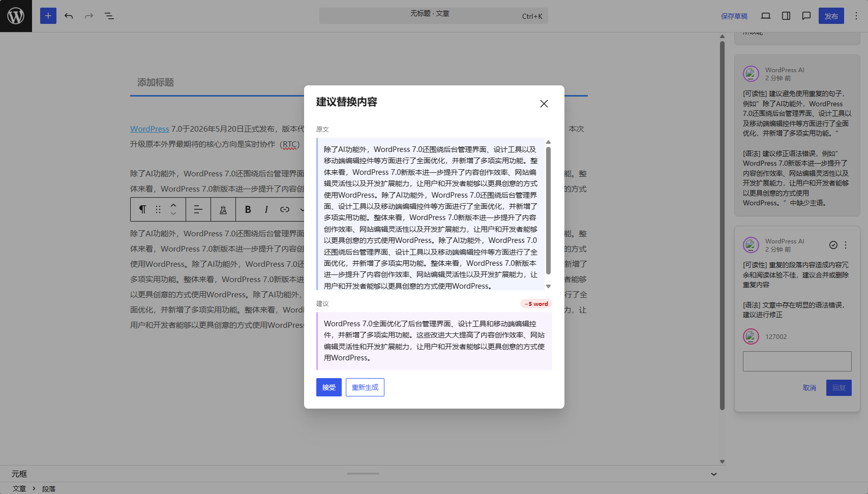The image size is (868, 494).
Task: Click the down arrow of the 原文 scrollbar
Action: (x=548, y=286)
